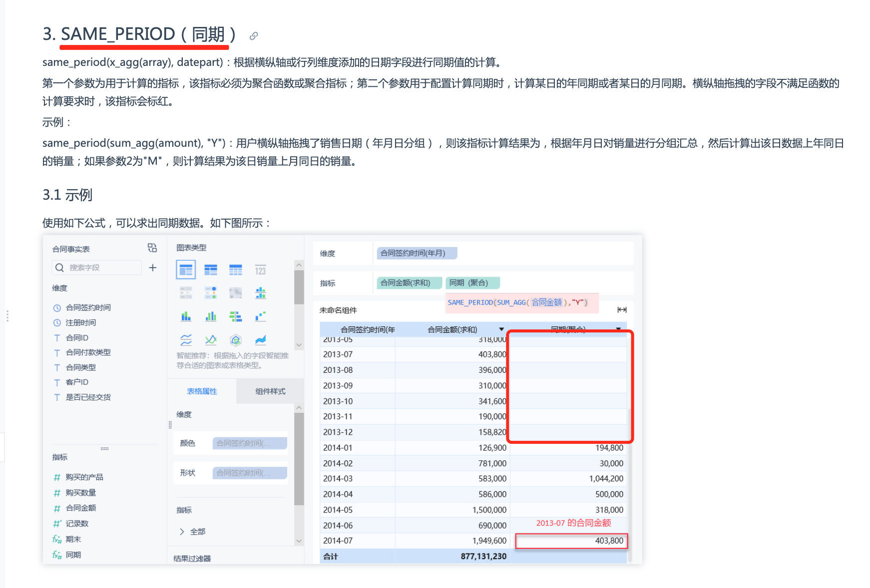This screenshot has height=588, width=870.
Task: Click the 形状 field pill 合同签约时间
Action: click(x=250, y=473)
